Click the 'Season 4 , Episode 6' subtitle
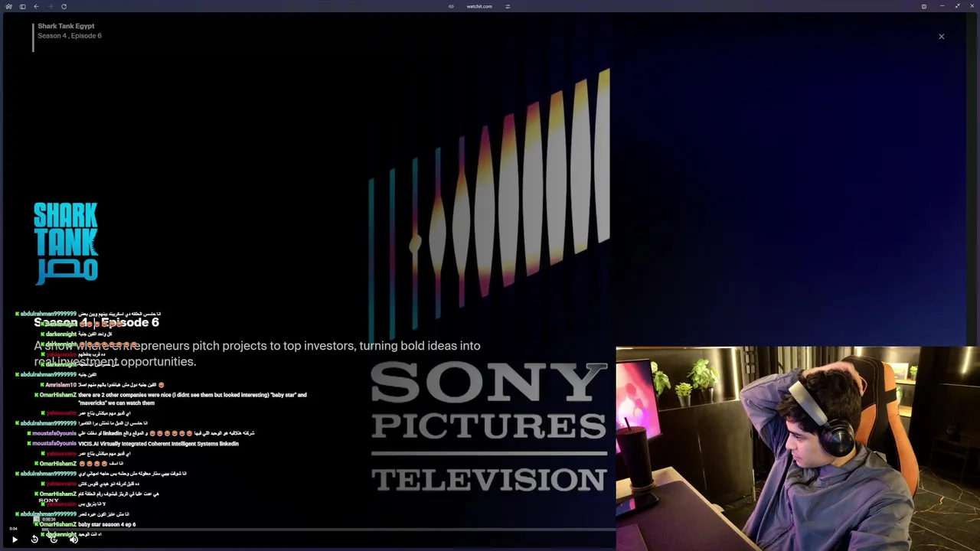980x551 pixels. 70,36
